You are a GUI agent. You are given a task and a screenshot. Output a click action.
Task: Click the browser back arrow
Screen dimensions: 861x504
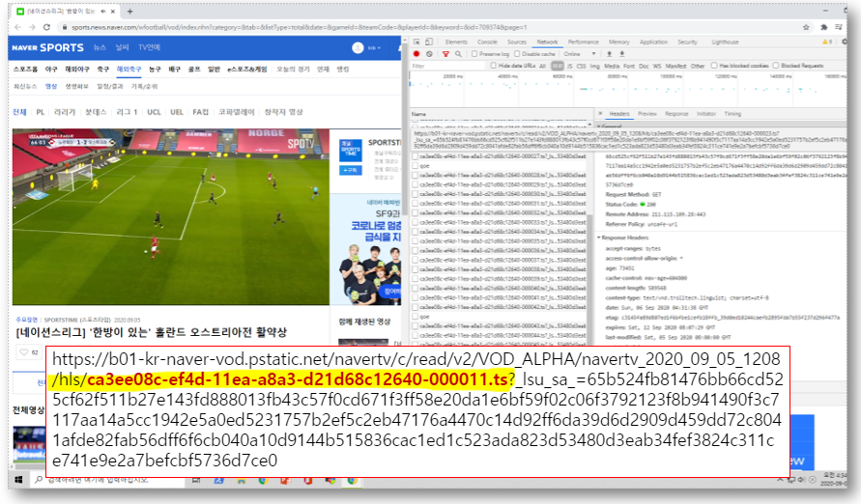click(x=17, y=27)
